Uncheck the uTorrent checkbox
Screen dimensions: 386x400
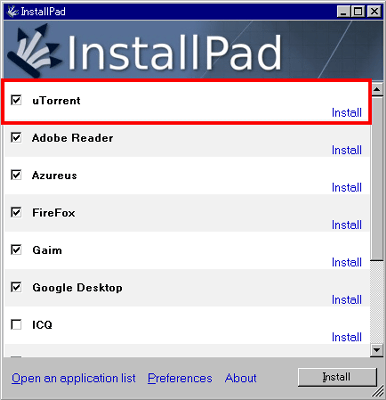[x=16, y=100]
